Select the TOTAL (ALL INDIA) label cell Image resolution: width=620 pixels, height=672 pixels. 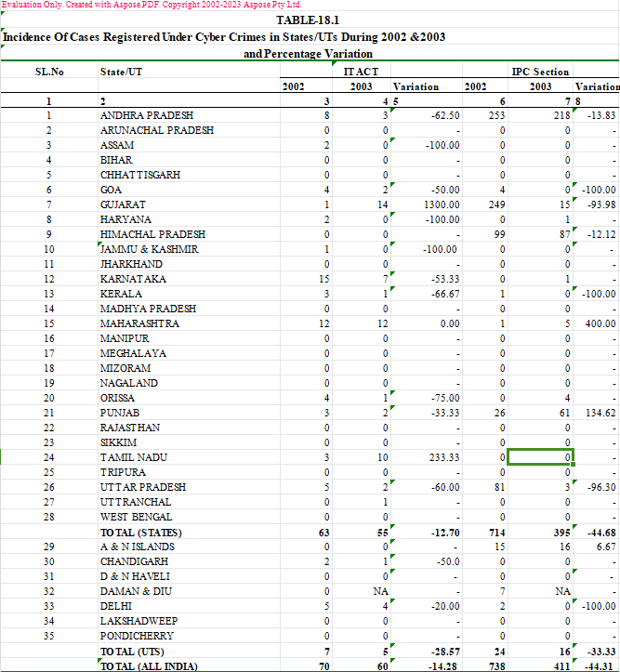coord(147,665)
